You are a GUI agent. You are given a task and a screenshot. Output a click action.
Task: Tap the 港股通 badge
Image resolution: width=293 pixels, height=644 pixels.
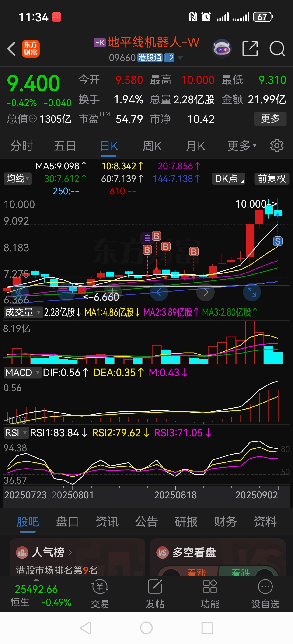click(150, 58)
